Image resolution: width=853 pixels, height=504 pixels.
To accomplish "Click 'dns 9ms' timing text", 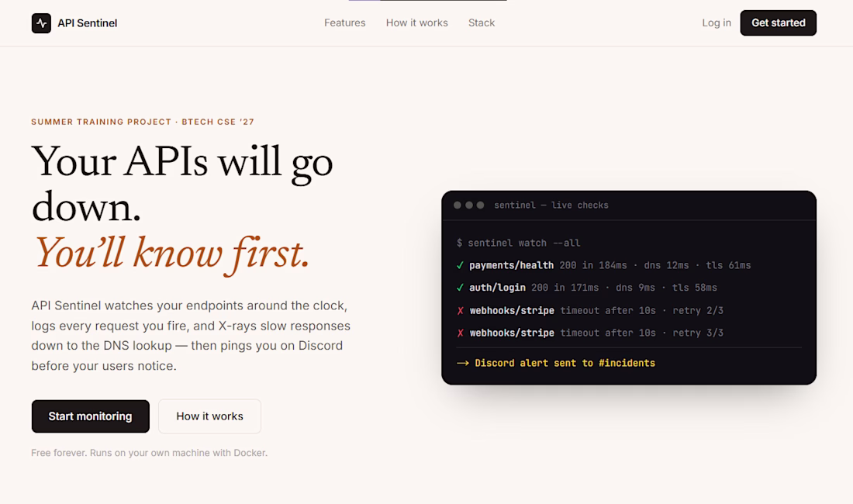I will coord(635,288).
